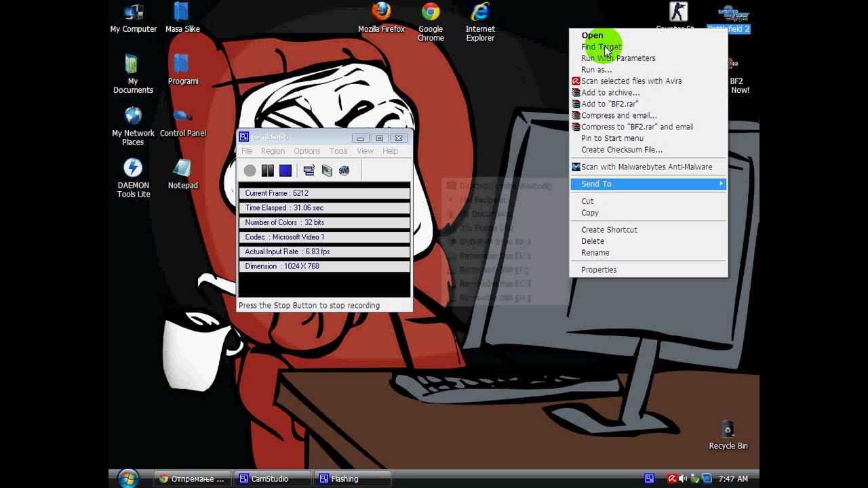Select the Notepad desktop icon
This screenshot has width=868, height=488.
coord(182,175)
